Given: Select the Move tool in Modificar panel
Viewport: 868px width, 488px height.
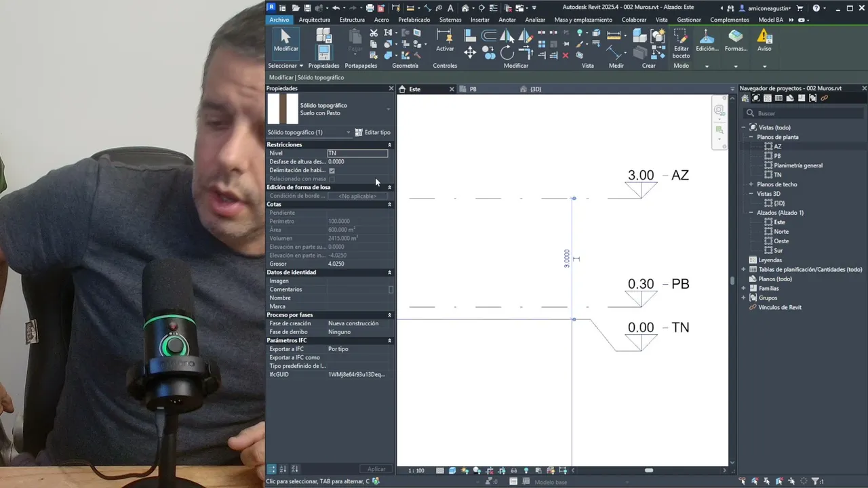Looking at the screenshot, I should coord(470,53).
